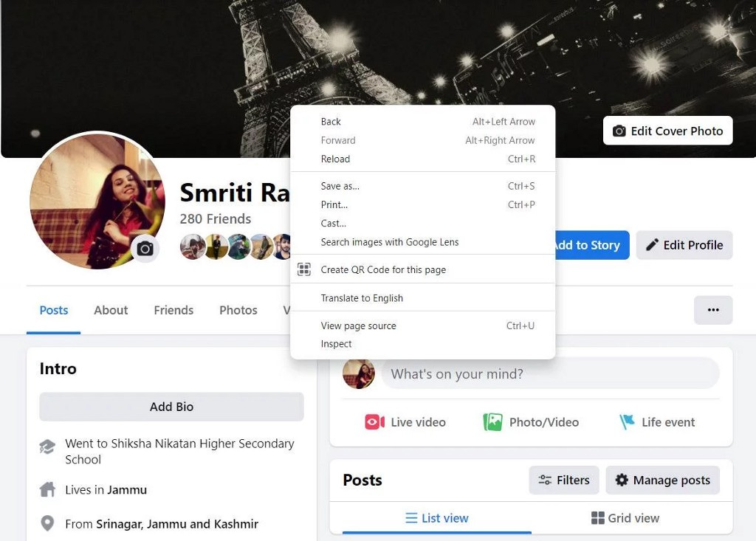Click the Posts section heading
Image resolution: width=756 pixels, height=541 pixels.
click(362, 480)
